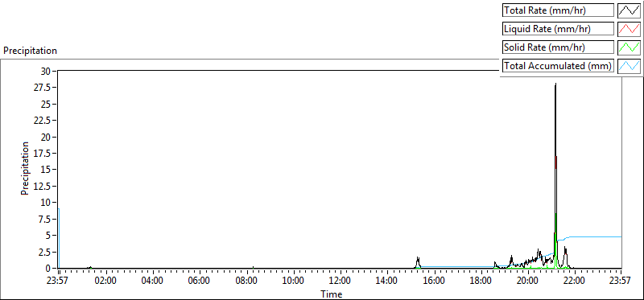Image resolution: width=644 pixels, height=300 pixels.
Task: Click the 25 y-axis scale value
Action: pos(46,105)
